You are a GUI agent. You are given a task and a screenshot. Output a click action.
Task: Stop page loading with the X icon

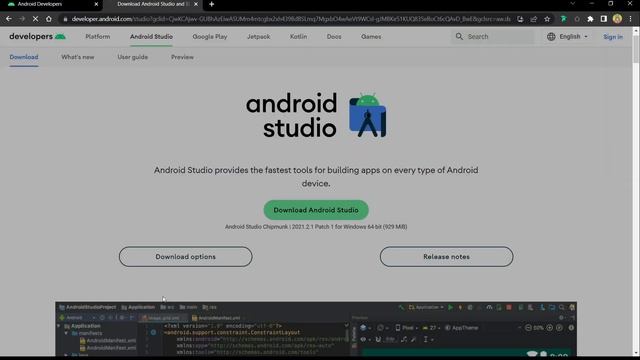tap(36, 19)
